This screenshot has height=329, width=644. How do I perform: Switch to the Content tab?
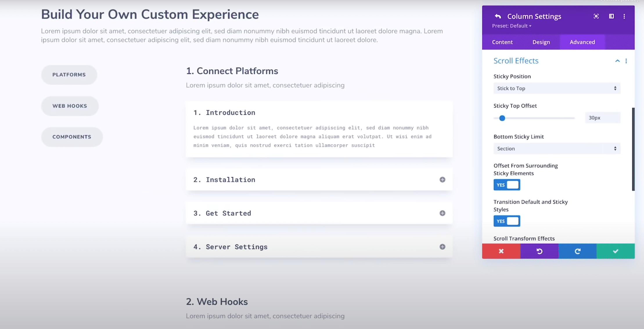(502, 42)
